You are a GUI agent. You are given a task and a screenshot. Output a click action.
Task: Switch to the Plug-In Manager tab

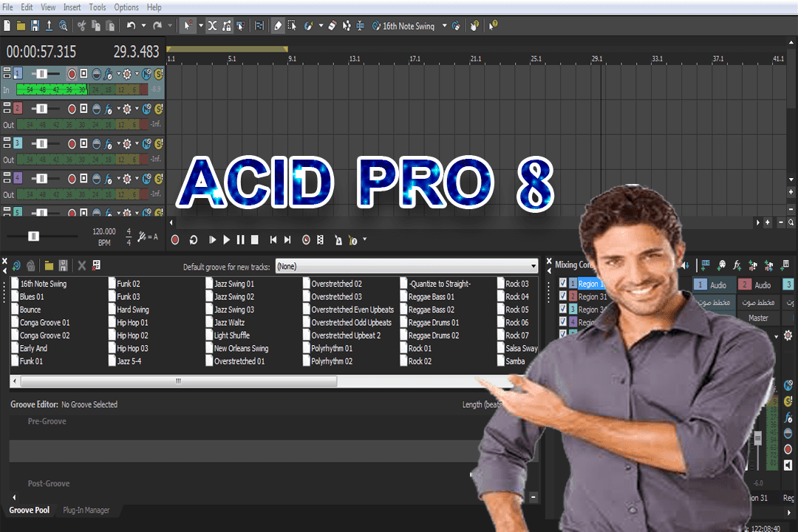87,510
